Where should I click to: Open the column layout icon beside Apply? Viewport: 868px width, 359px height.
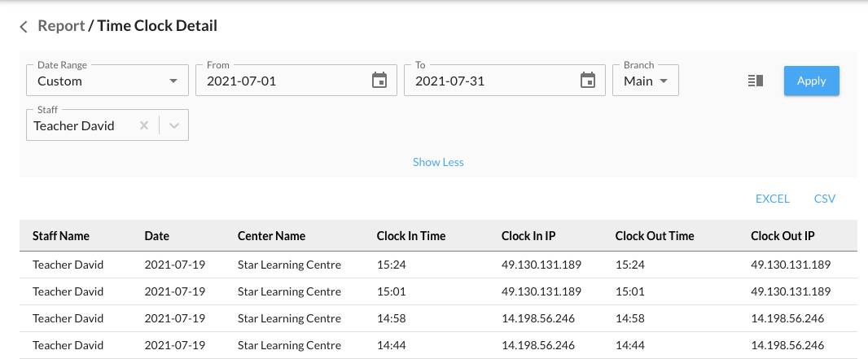[x=755, y=81]
